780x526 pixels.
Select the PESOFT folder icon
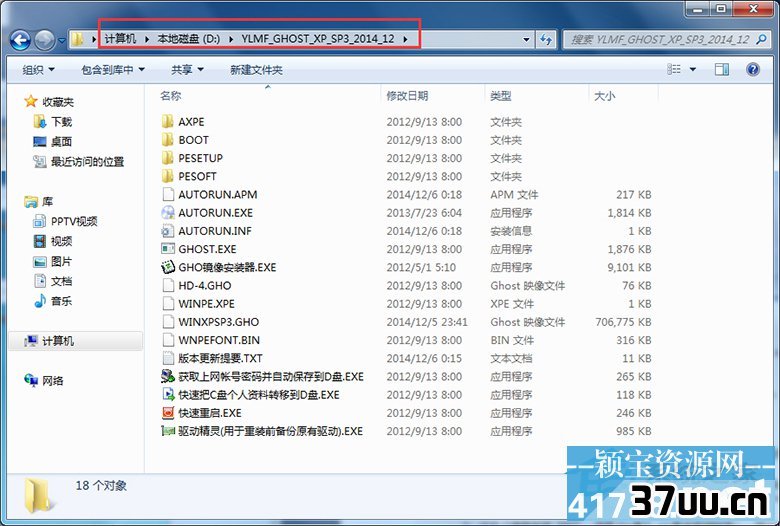(168, 176)
